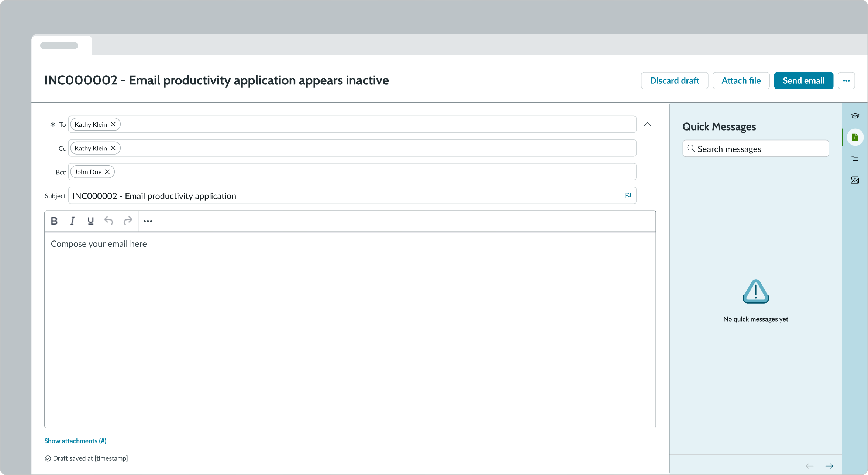Click into the Cc recipients field
This screenshot has width=868, height=475.
pos(352,148)
